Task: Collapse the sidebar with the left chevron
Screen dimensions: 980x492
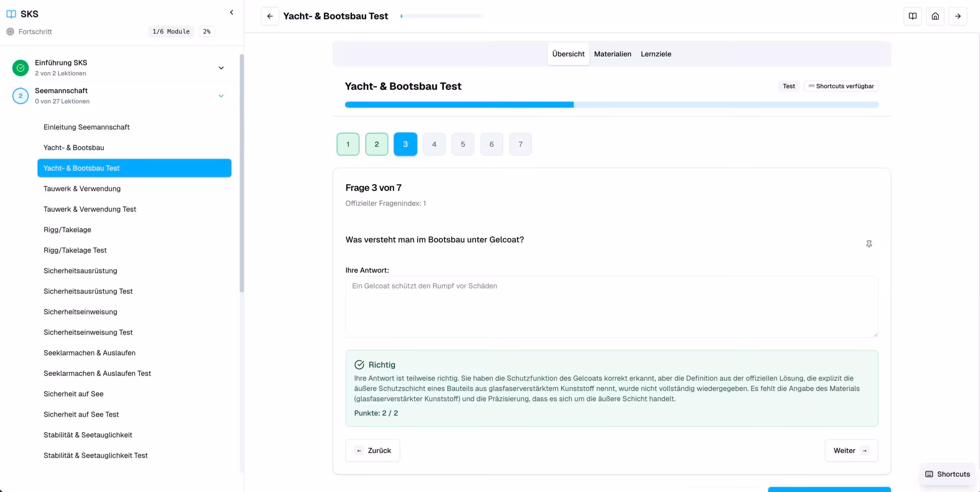Action: (x=232, y=13)
